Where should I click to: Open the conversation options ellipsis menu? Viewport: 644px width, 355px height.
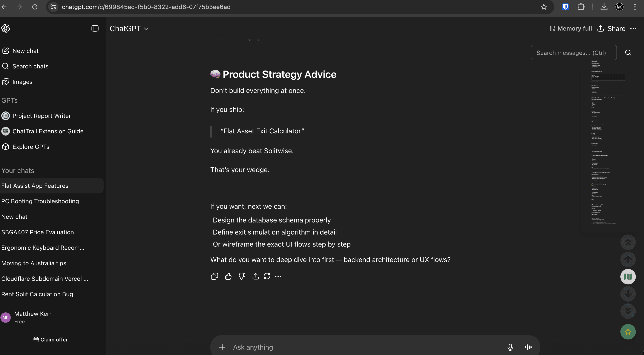pos(633,29)
